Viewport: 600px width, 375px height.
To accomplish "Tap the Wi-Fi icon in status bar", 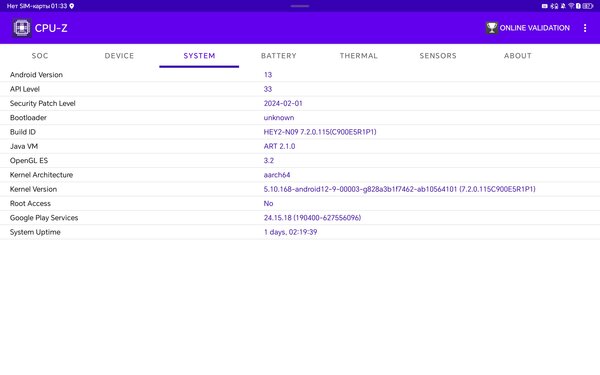I will [x=571, y=6].
